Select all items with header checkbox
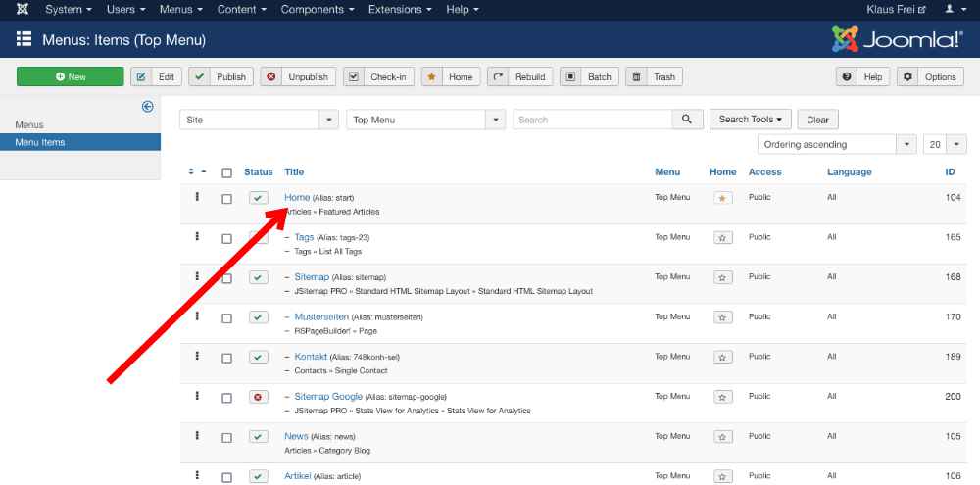This screenshot has height=485, width=980. pos(226,172)
